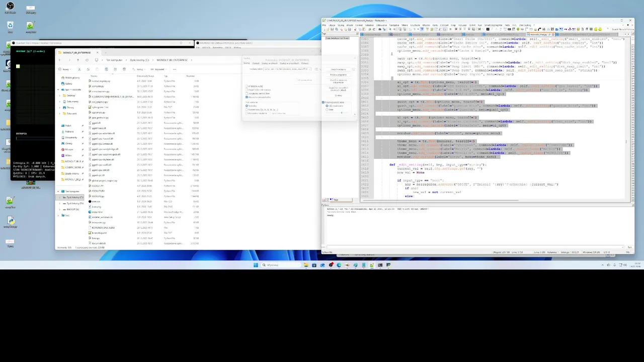Switch to the Zamień tab in Find dialog
644x362 pixels.
tap(256, 63)
